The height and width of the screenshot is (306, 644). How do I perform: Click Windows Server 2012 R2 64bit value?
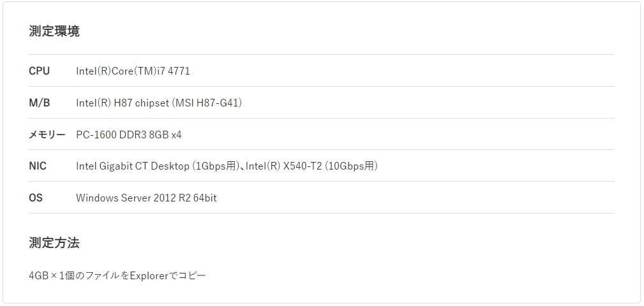[x=146, y=198]
